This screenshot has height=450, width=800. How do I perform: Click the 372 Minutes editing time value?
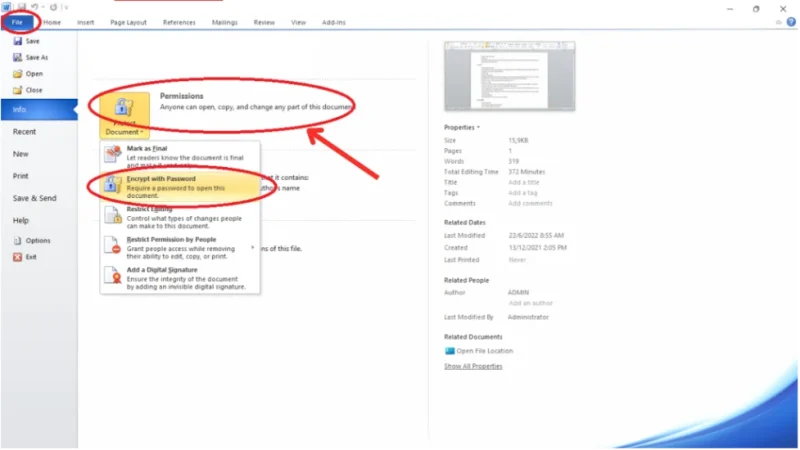point(527,172)
